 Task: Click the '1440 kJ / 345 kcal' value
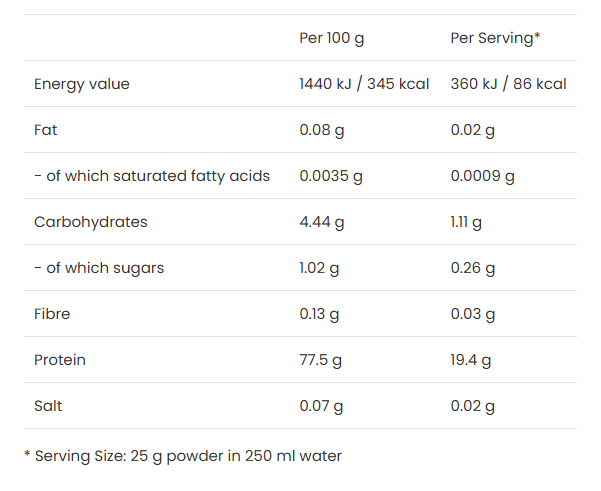[x=364, y=84]
